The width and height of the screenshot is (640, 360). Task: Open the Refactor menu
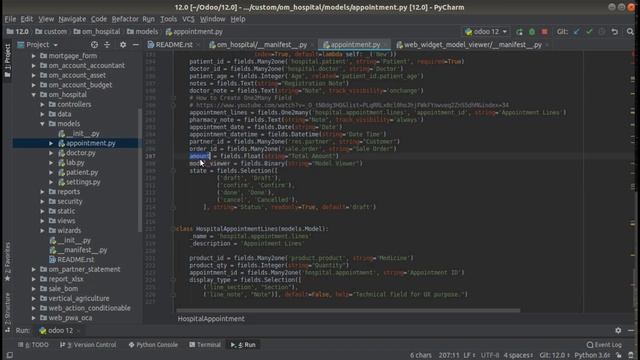125,19
